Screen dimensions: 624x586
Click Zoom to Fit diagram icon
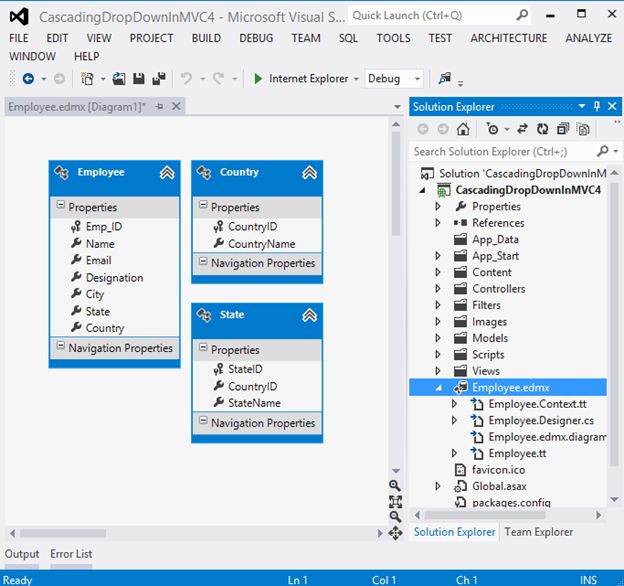(x=395, y=501)
